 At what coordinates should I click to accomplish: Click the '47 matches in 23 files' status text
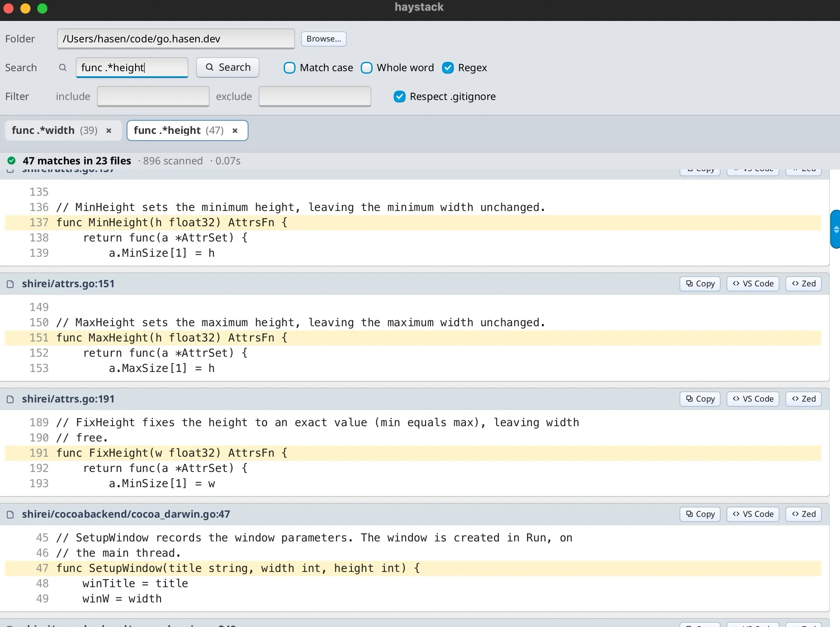coord(77,161)
